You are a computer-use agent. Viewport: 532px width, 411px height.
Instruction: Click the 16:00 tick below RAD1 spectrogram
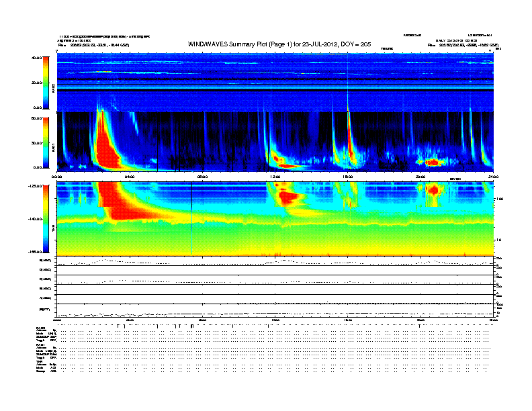click(348, 177)
